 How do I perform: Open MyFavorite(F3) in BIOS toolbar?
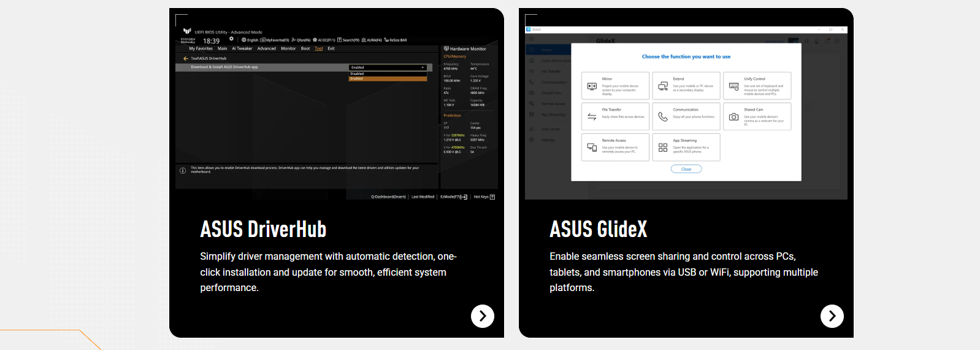(275, 40)
